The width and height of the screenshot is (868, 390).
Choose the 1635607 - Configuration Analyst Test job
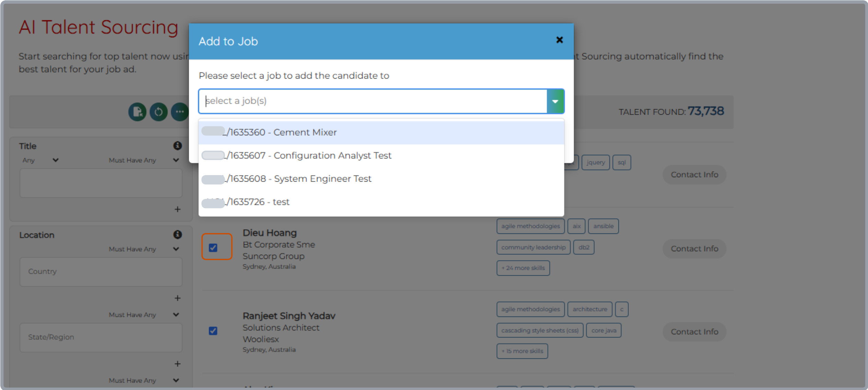(381, 156)
